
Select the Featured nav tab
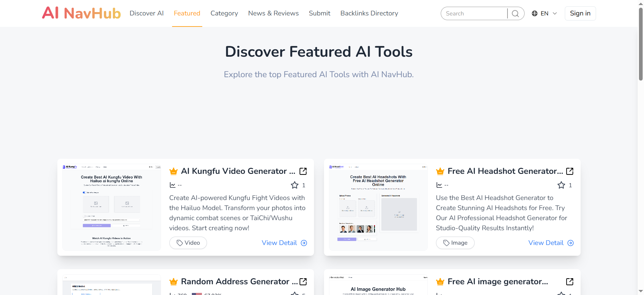pos(187,13)
